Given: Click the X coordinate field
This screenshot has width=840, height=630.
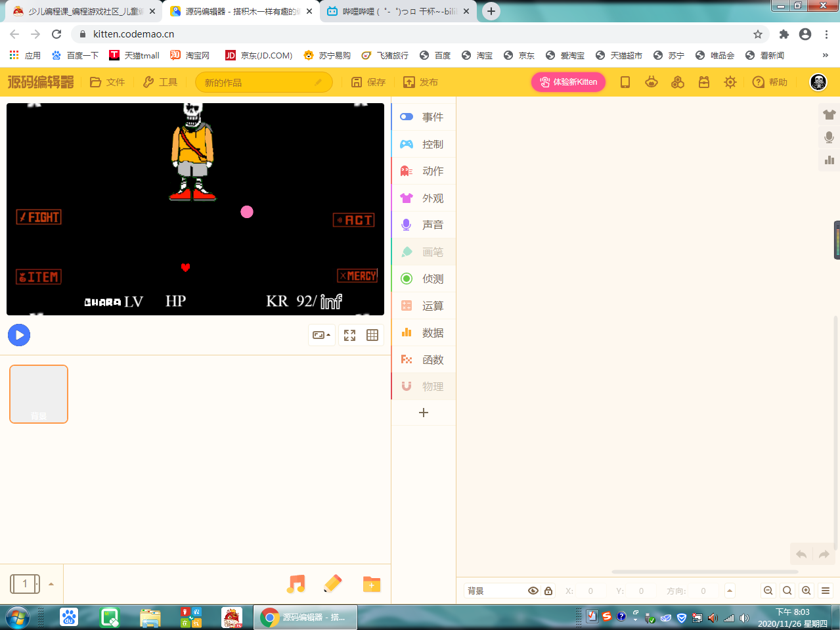Looking at the screenshot, I should coord(590,591).
